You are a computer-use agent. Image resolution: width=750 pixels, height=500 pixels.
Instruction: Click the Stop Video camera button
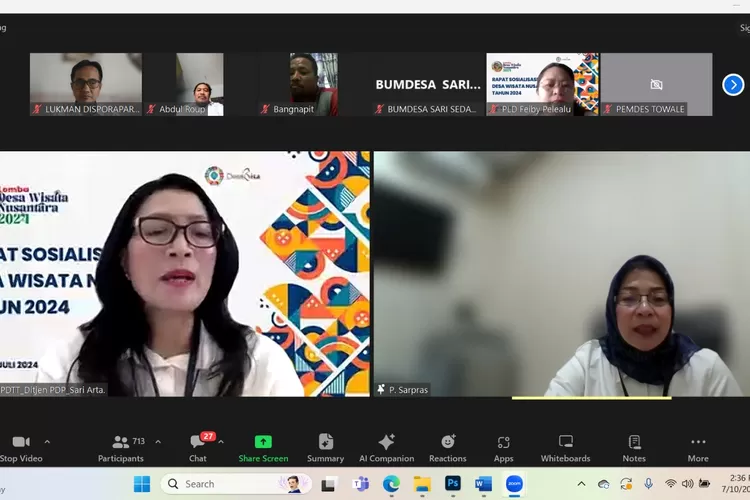click(21, 448)
